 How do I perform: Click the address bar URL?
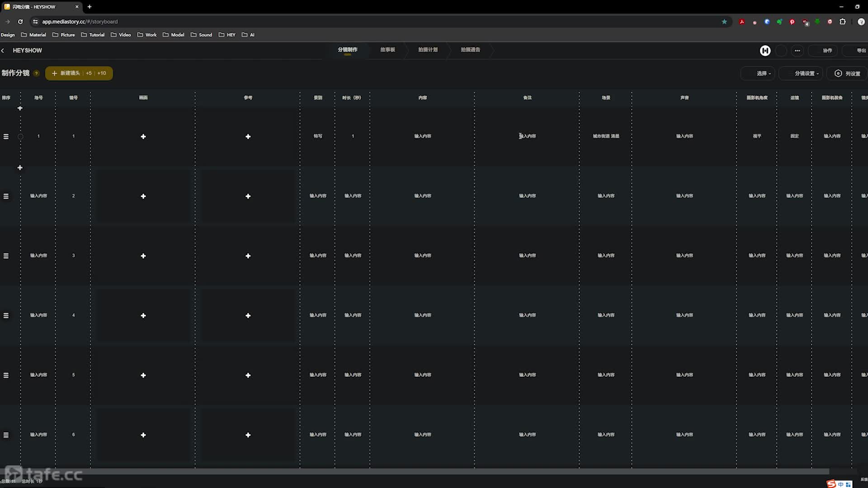pos(80,22)
